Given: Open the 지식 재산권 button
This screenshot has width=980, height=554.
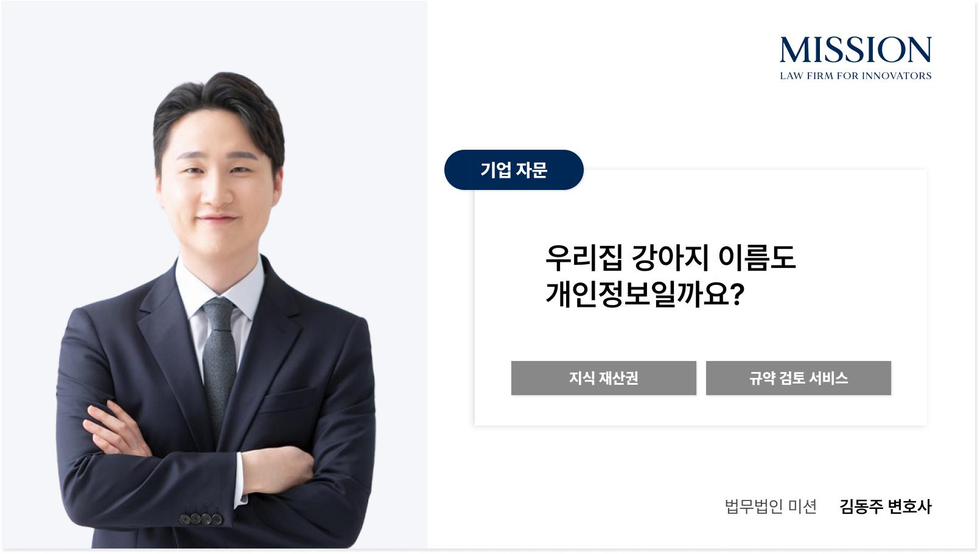Looking at the screenshot, I should coord(603,378).
